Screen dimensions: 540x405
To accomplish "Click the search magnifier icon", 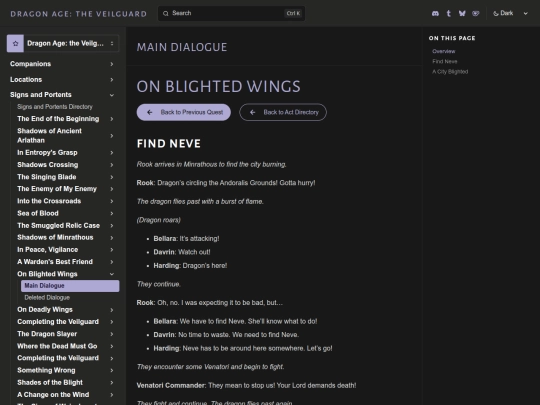I will point(166,13).
